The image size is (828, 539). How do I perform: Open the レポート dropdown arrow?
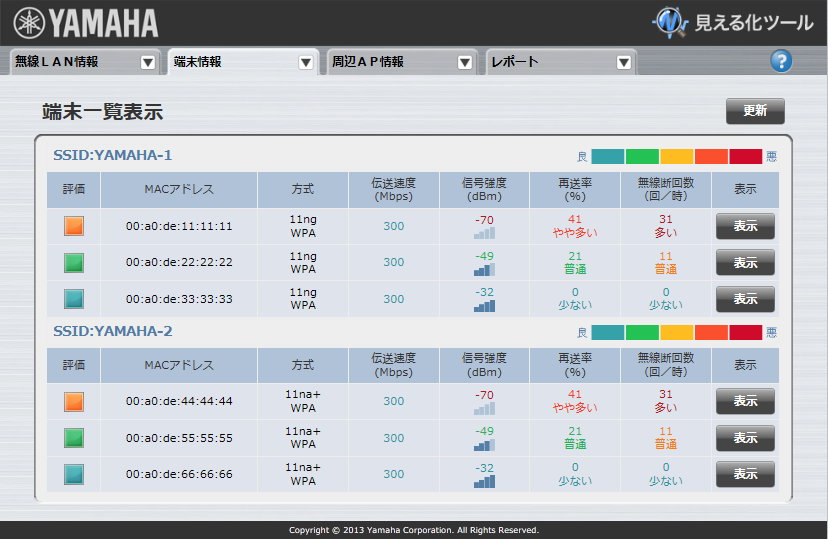624,62
